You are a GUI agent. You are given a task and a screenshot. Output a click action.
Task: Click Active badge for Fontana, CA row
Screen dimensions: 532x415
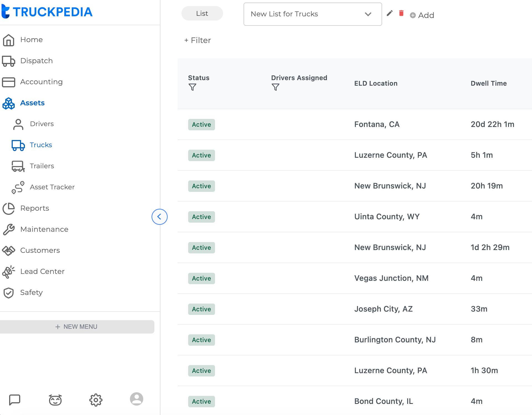201,125
